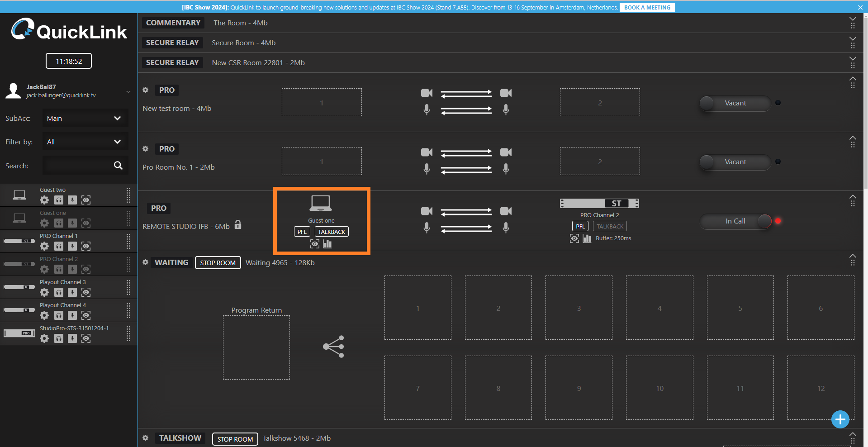Click the Search input field
Viewport: 868px width, 447px height.
click(x=77, y=166)
